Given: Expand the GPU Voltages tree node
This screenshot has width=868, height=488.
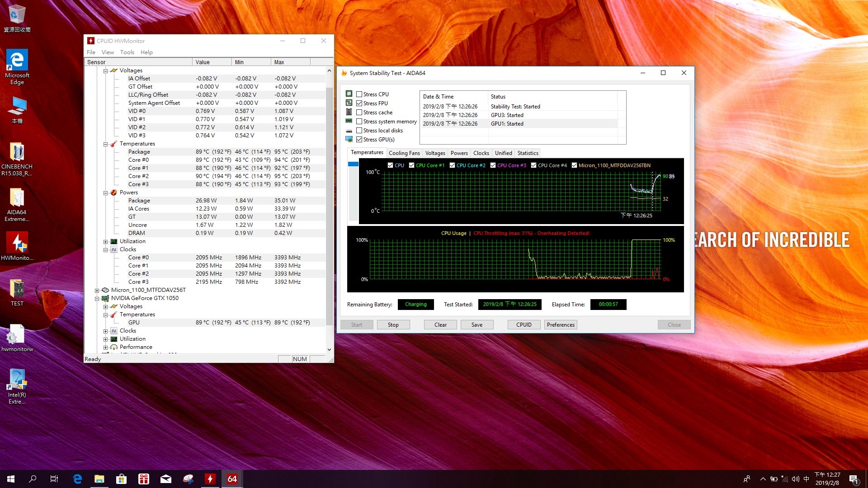Looking at the screenshot, I should pyautogui.click(x=105, y=307).
